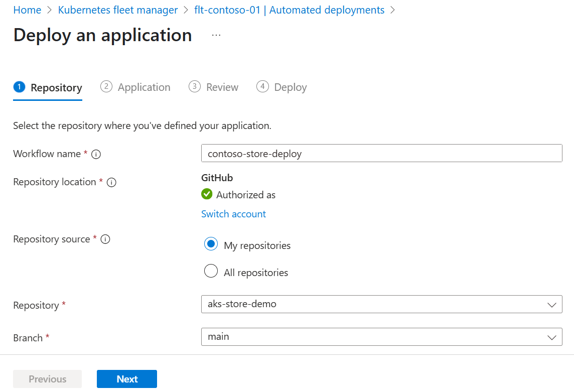Open Kubernetes fleet manager breadcrumb
Image resolution: width=574 pixels, height=392 pixels.
118,10
